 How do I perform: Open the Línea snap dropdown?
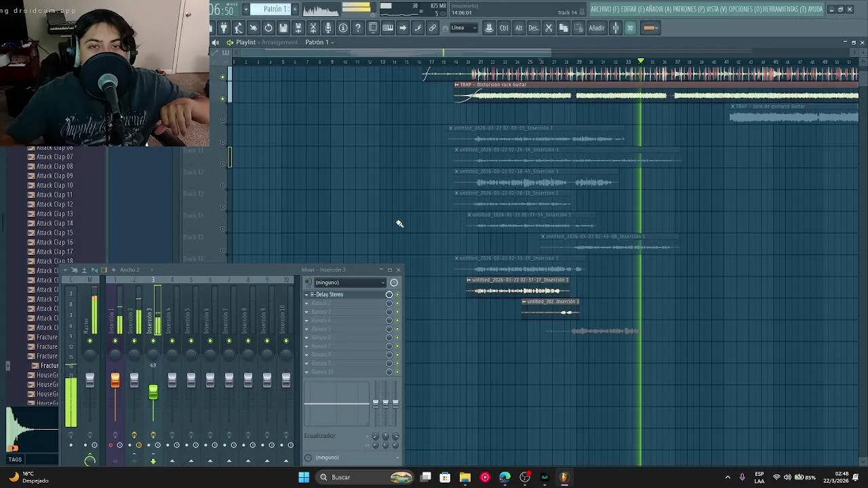click(464, 28)
